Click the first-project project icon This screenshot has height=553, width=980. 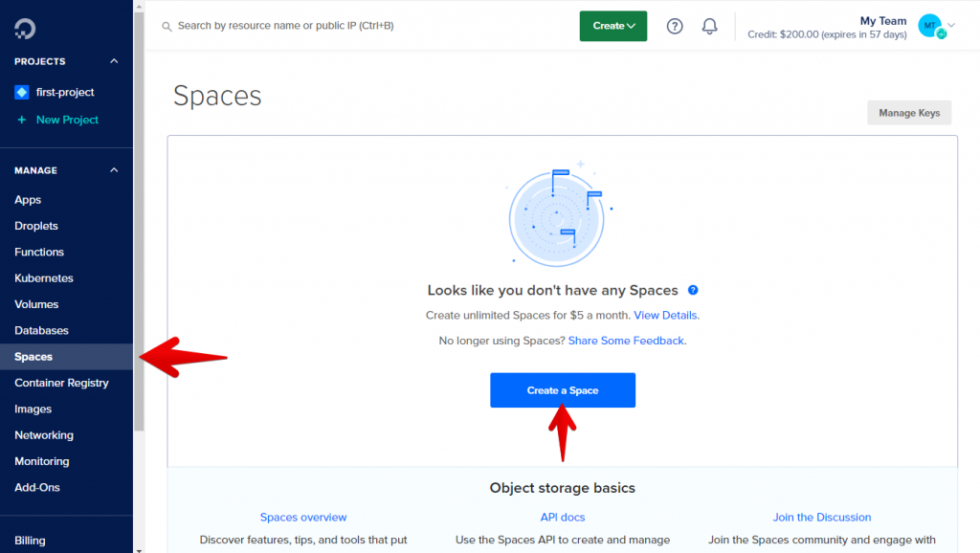click(21, 92)
